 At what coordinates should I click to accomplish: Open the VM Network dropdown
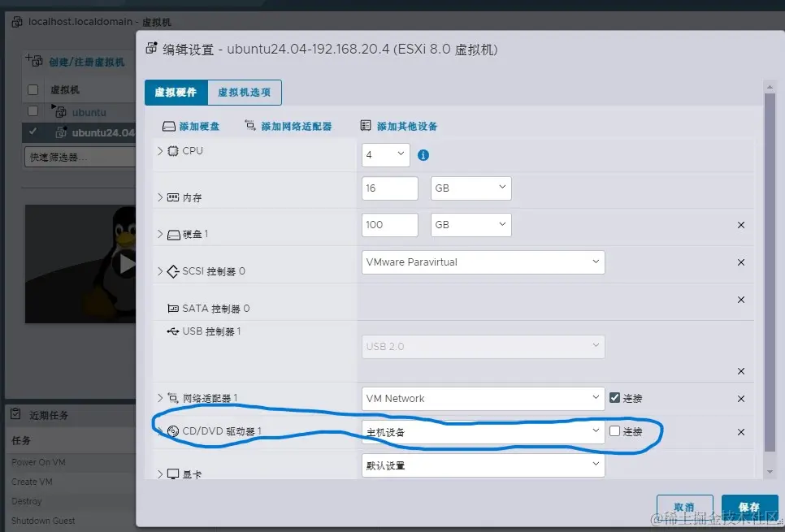484,398
